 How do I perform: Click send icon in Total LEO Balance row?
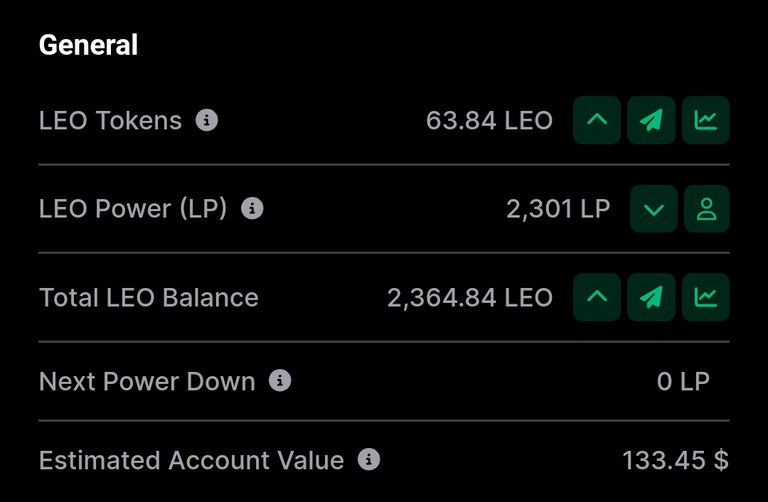[x=651, y=297]
